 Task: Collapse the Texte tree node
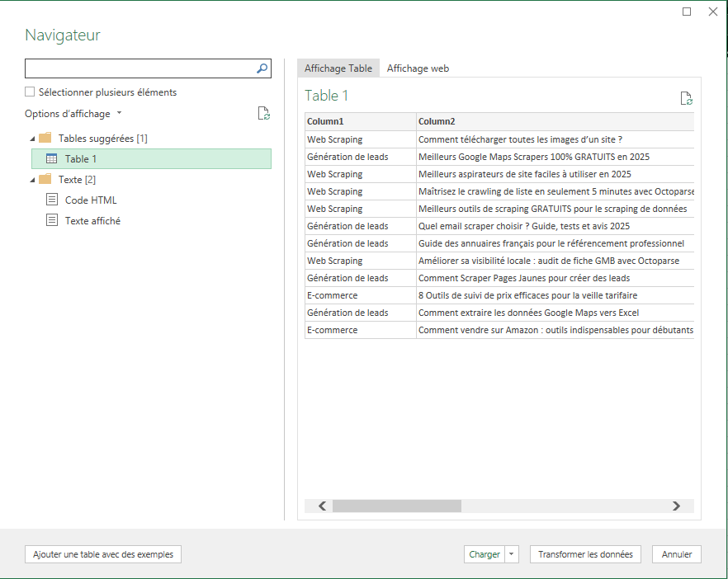(31, 179)
